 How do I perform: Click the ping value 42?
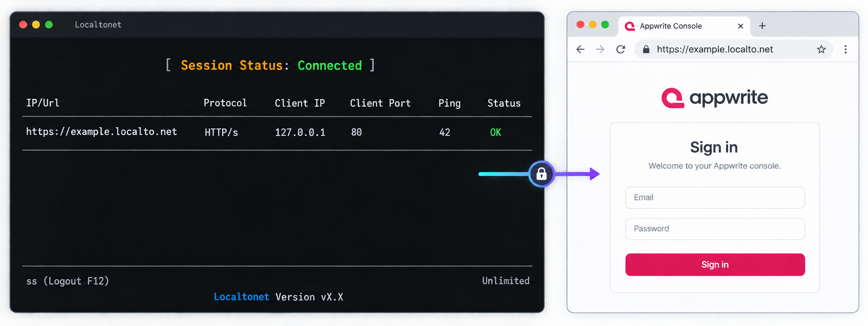(445, 132)
